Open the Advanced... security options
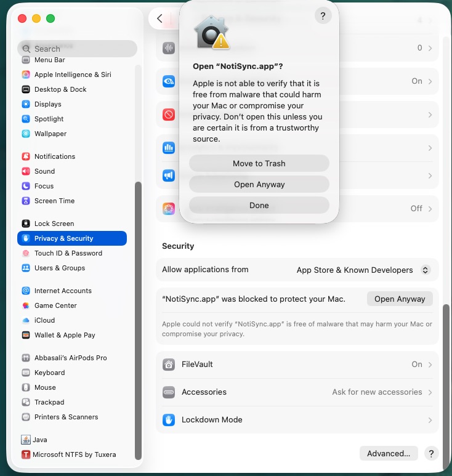 pos(389,453)
